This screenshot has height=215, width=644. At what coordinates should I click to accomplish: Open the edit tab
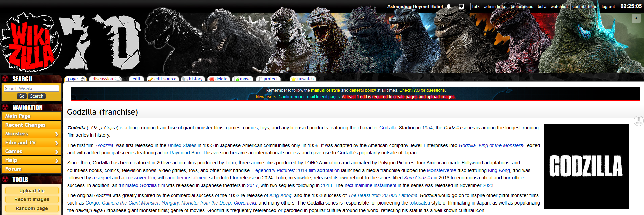click(136, 79)
